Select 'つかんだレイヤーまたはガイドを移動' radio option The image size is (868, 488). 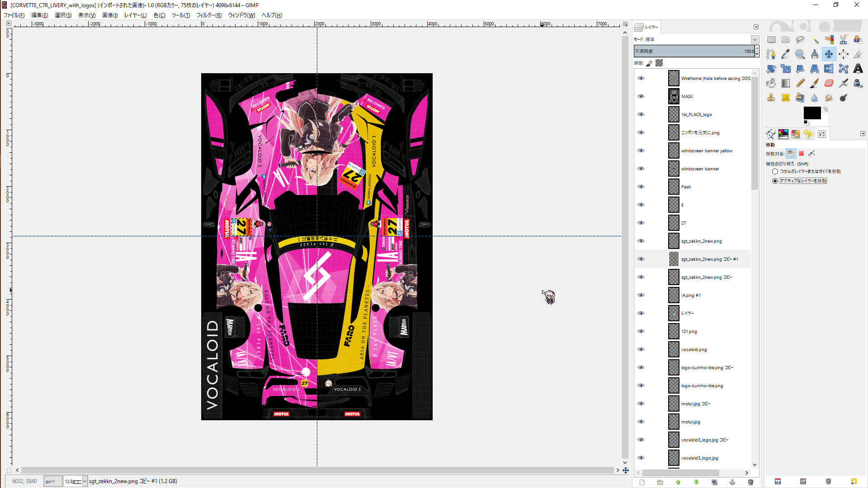pyautogui.click(x=775, y=172)
